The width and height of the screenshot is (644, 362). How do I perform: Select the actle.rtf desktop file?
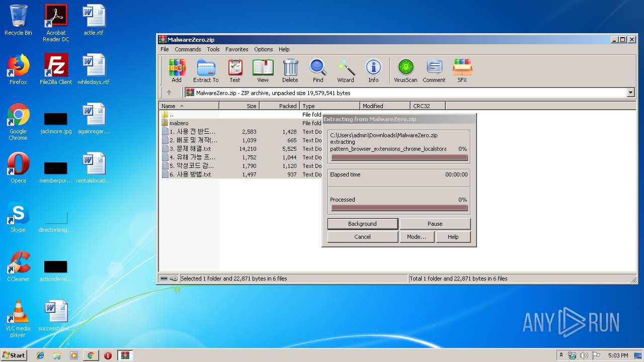pyautogui.click(x=94, y=21)
